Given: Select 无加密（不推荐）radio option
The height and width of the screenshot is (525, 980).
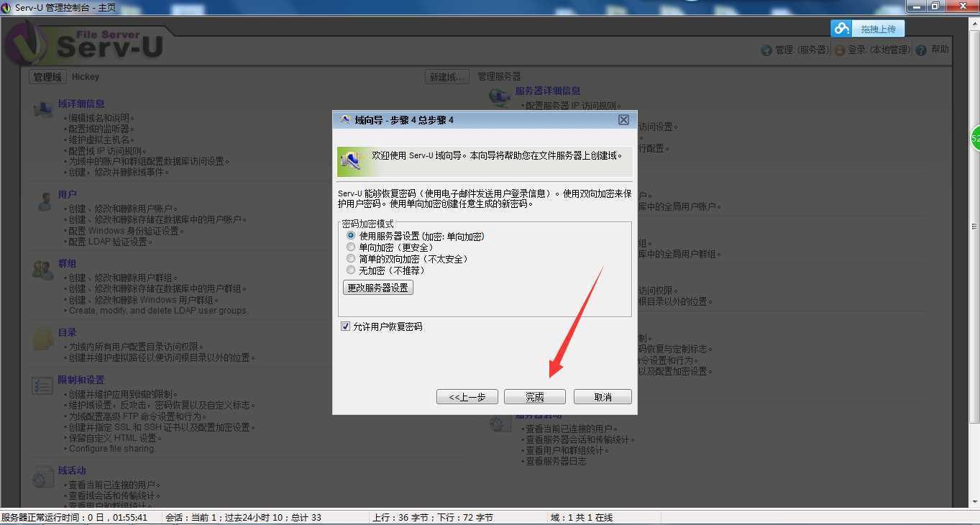Looking at the screenshot, I should coord(386,270).
